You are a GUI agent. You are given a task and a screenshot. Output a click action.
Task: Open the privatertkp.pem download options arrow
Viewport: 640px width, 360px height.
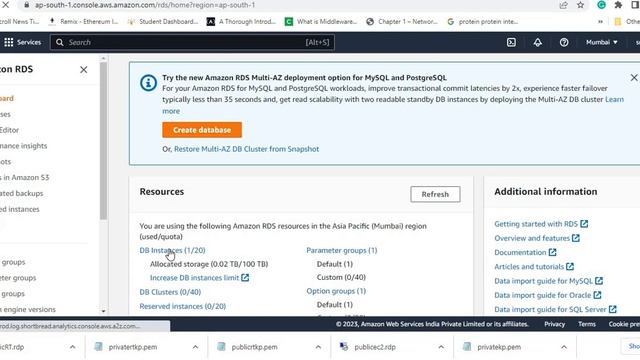tap(195, 347)
